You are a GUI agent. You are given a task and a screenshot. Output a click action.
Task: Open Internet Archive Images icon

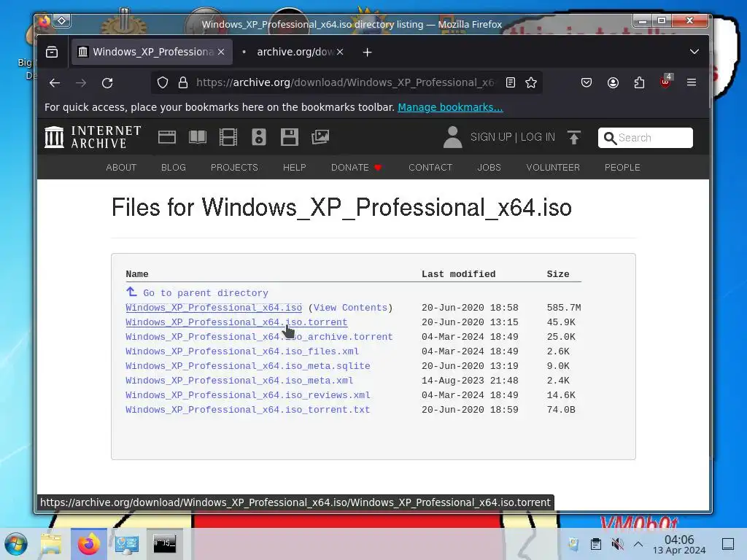(320, 137)
